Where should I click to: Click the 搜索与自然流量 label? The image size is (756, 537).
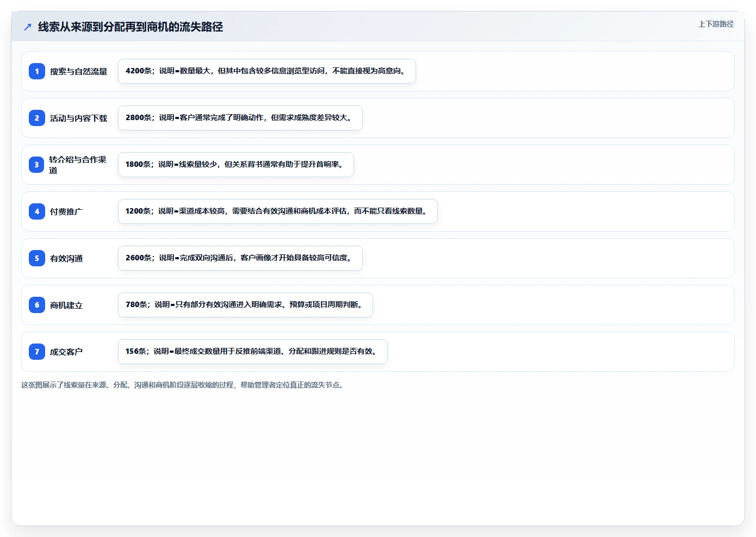[x=79, y=71]
